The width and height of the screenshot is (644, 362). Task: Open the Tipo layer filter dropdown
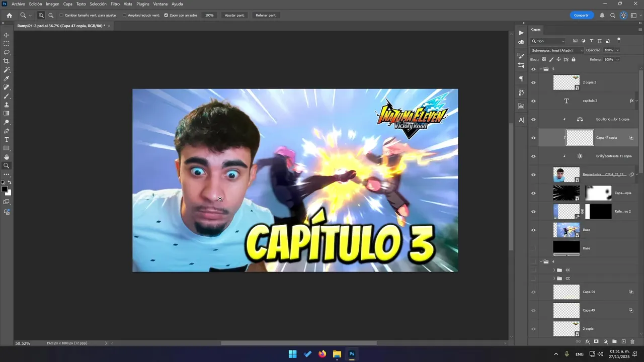[x=548, y=41]
